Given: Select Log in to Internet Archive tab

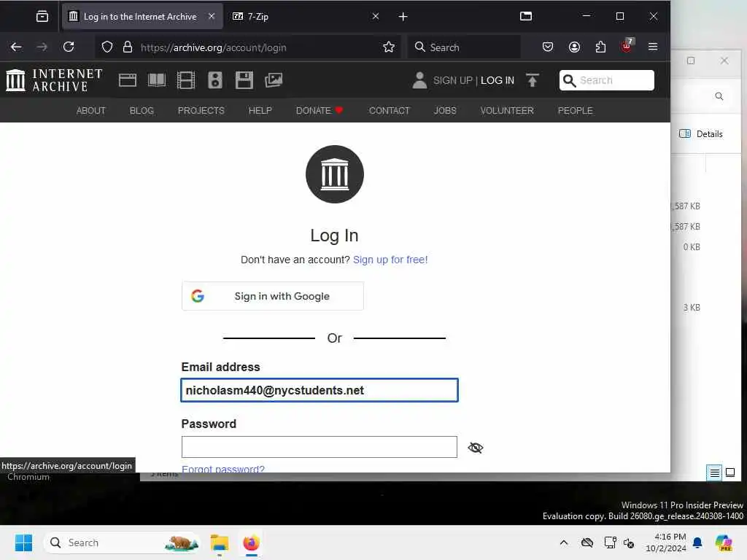Looking at the screenshot, I should coord(142,17).
